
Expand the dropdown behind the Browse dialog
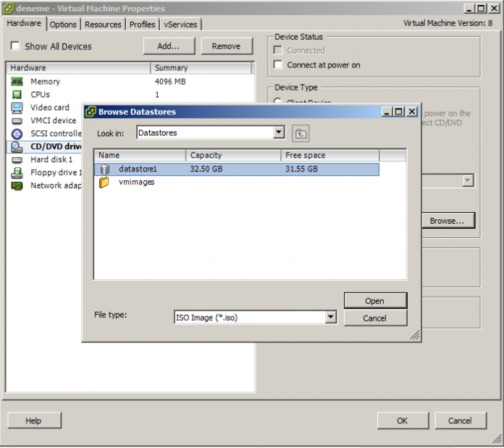coord(468,181)
